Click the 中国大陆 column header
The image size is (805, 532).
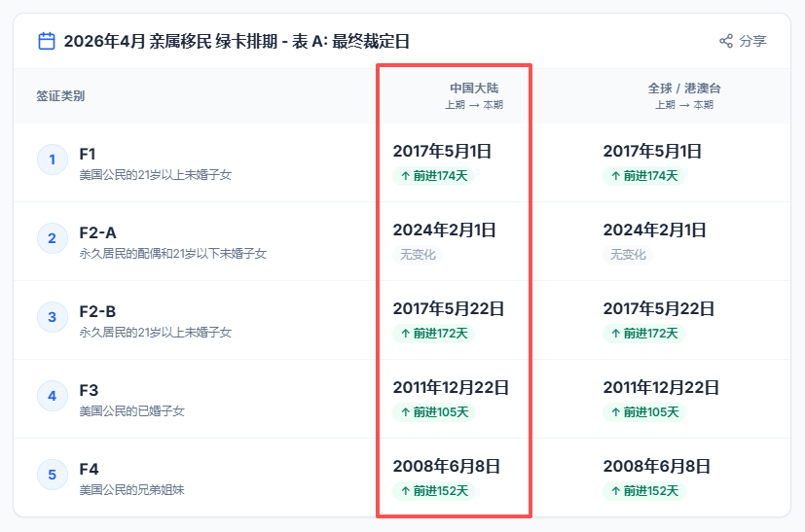[474, 89]
